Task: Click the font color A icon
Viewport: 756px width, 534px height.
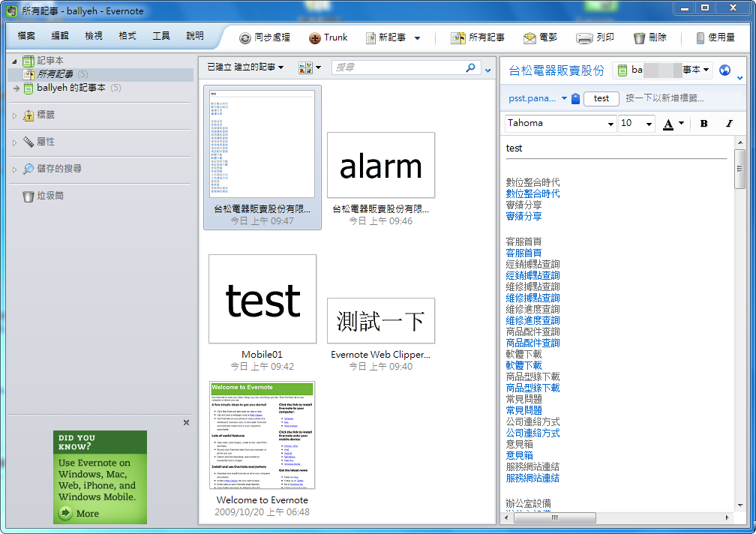Action: coord(668,124)
